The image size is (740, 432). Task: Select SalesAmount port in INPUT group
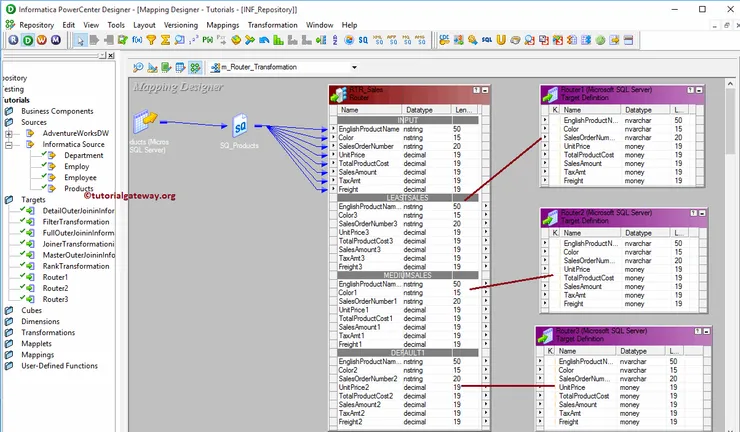pyautogui.click(x=357, y=172)
